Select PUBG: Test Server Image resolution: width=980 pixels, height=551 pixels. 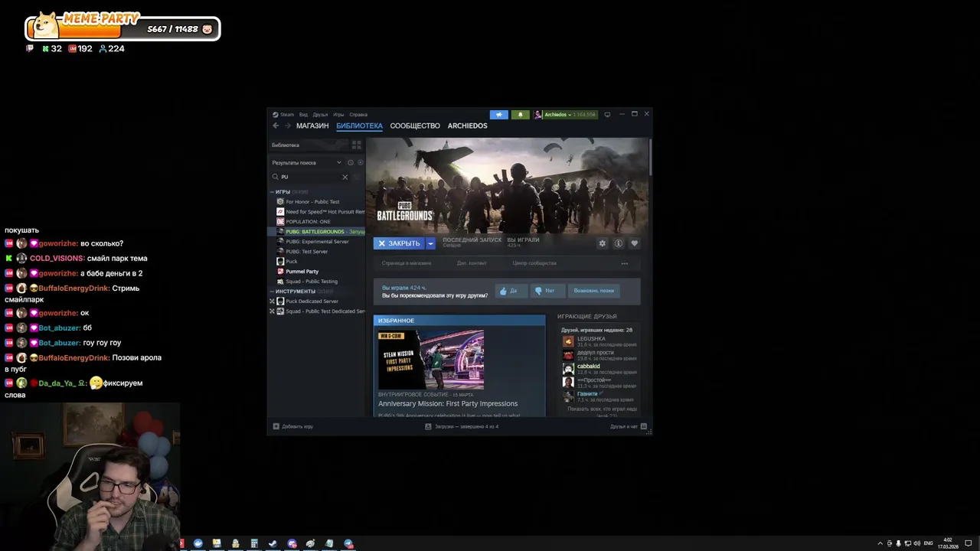(307, 252)
